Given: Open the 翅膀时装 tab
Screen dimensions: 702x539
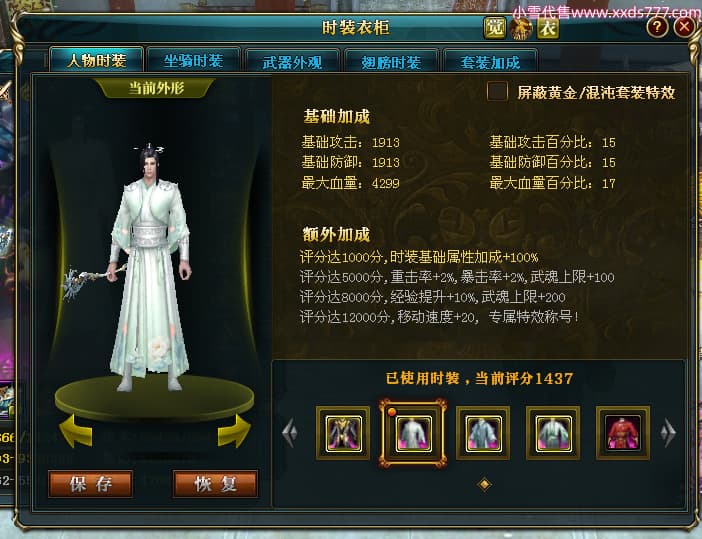Looking at the screenshot, I should pos(391,61).
